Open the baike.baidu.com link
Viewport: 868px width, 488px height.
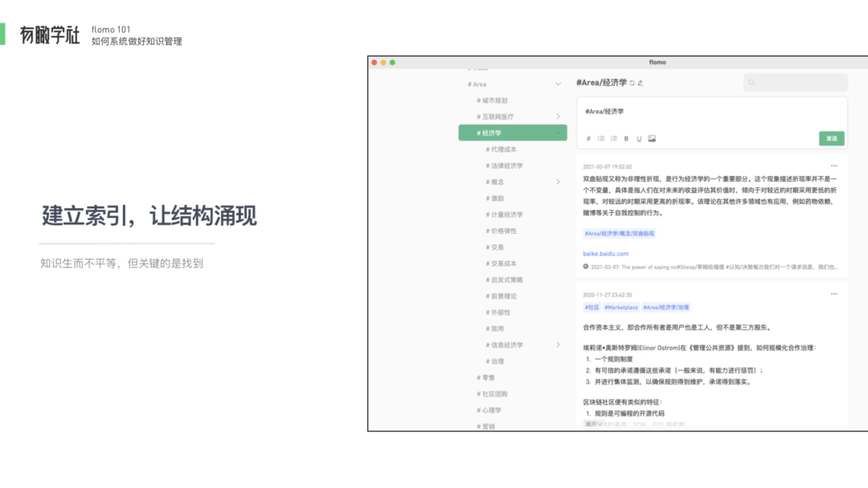tap(606, 254)
